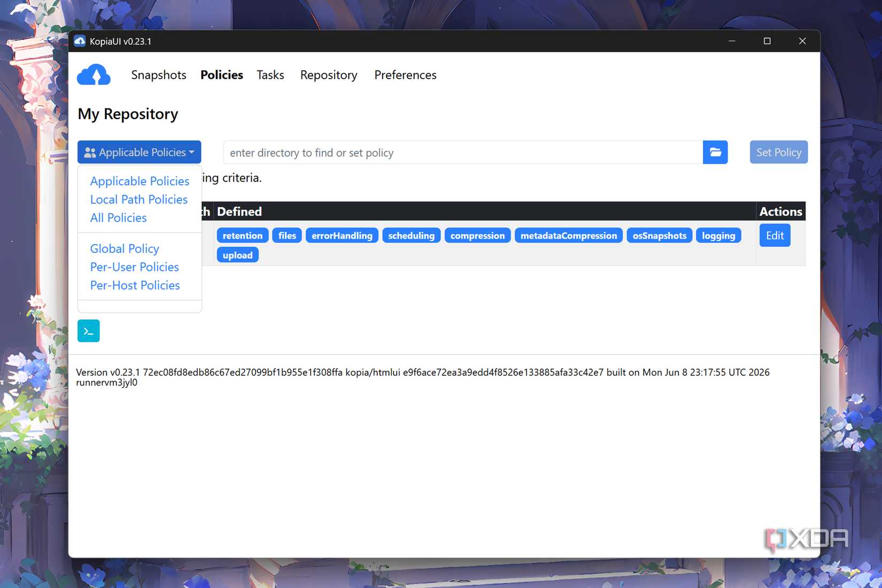Choose Local Path Policies option

pos(139,199)
